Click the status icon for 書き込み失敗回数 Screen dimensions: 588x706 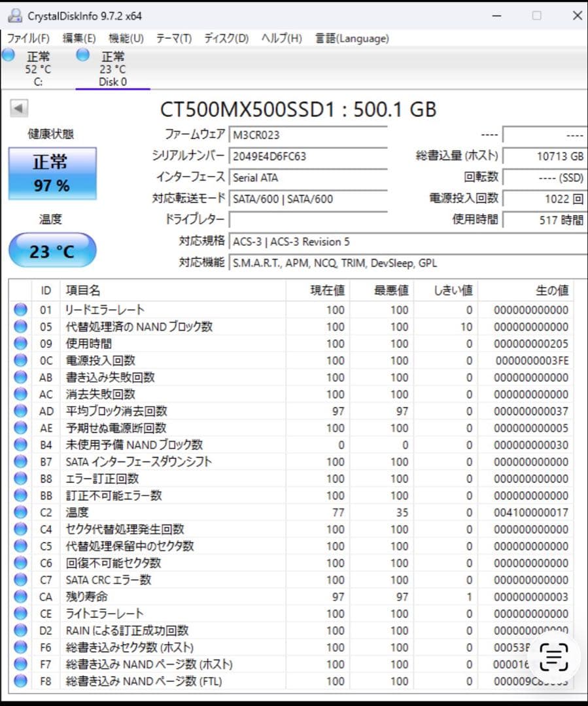[20, 377]
